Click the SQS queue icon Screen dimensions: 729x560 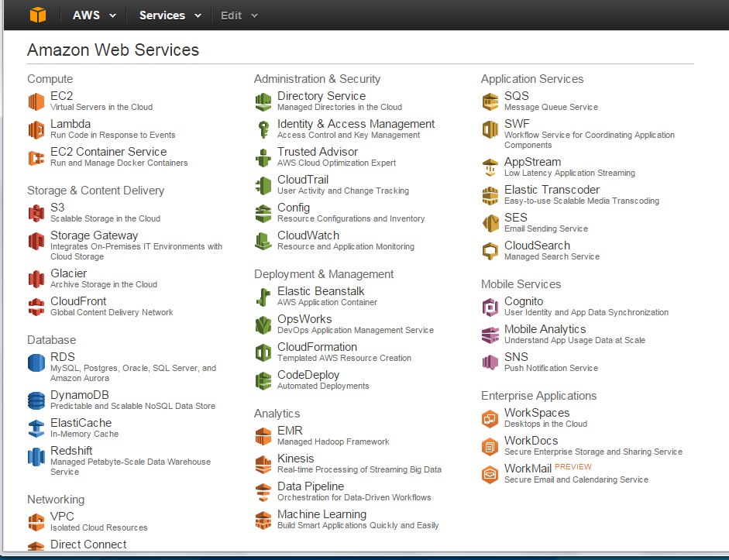tap(490, 101)
